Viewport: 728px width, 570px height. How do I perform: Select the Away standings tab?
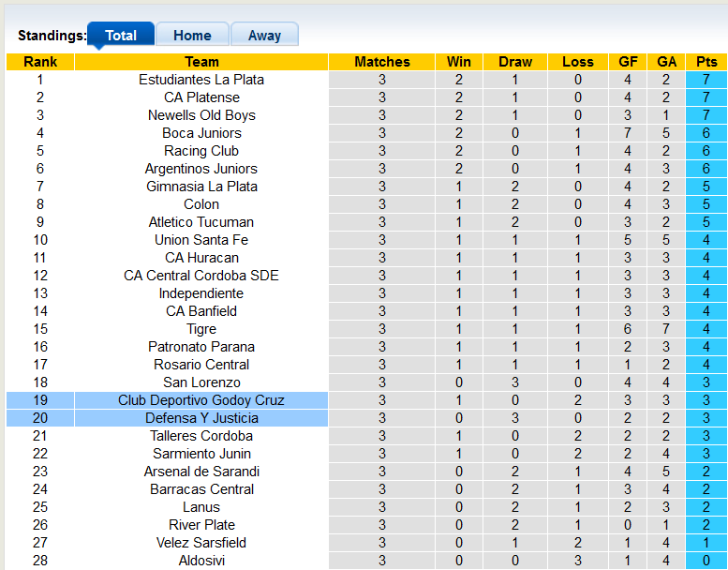[264, 36]
